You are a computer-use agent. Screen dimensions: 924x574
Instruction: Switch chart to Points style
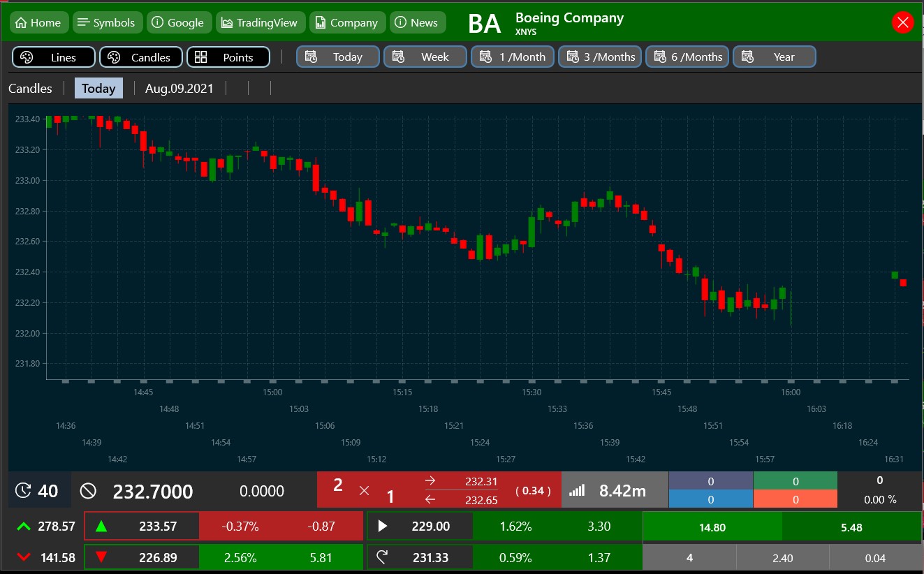228,57
